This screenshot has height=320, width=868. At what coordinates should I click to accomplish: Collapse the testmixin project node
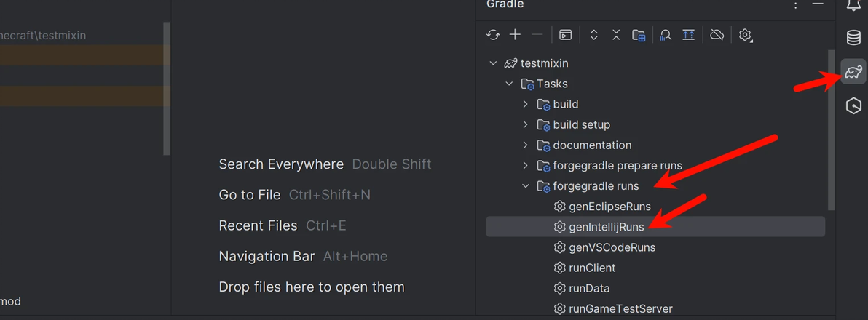[494, 63]
